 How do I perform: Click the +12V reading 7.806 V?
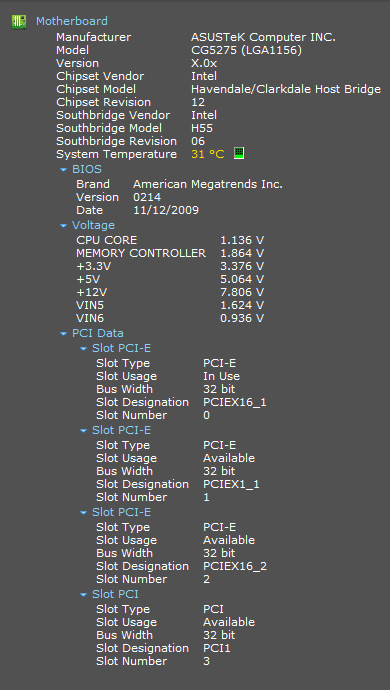(242, 292)
